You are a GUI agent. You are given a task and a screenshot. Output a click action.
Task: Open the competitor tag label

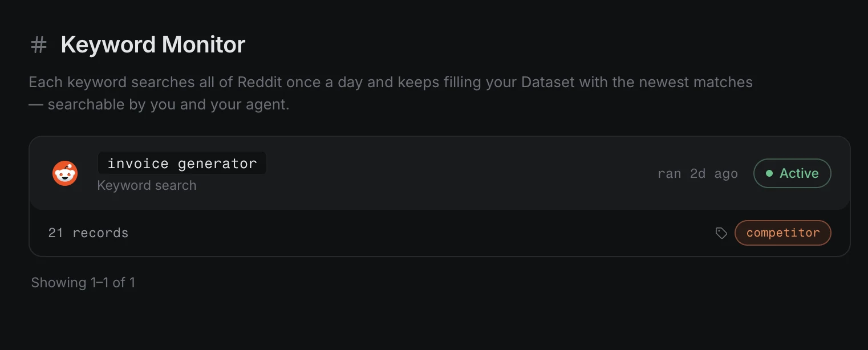[783, 233]
